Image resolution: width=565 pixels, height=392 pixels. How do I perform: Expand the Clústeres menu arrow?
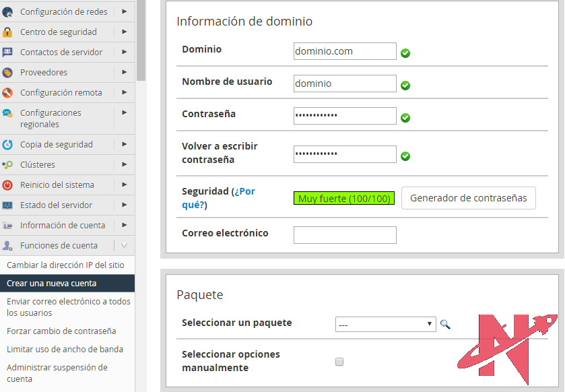point(125,164)
